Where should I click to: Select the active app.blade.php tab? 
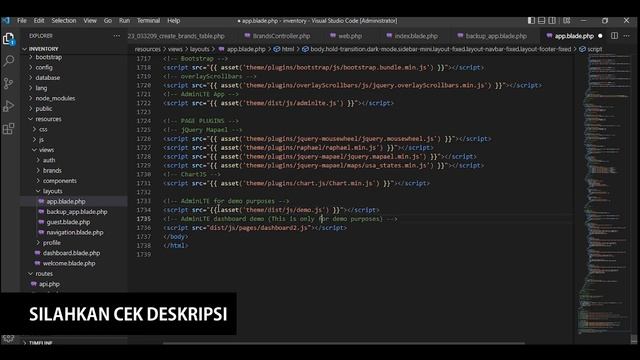[x=574, y=36]
